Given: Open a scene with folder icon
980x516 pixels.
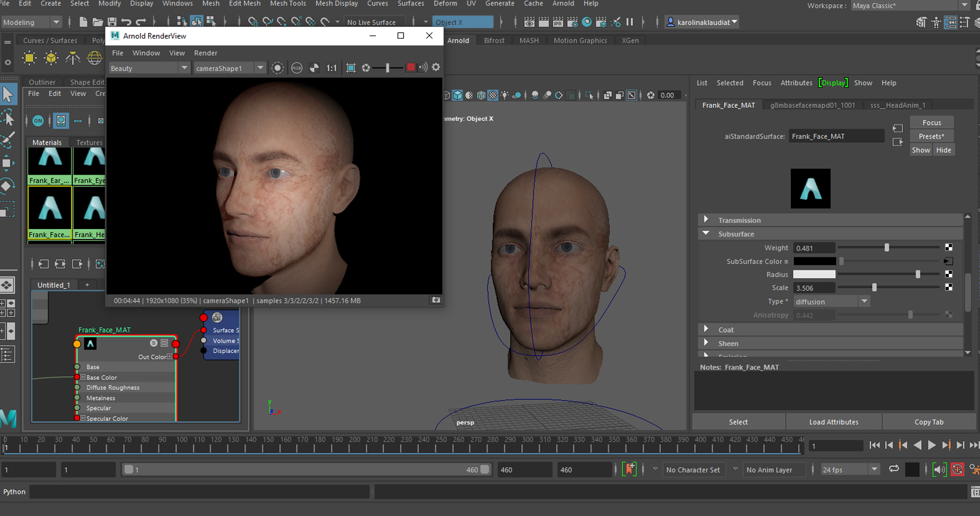Looking at the screenshot, I should 97,22.
